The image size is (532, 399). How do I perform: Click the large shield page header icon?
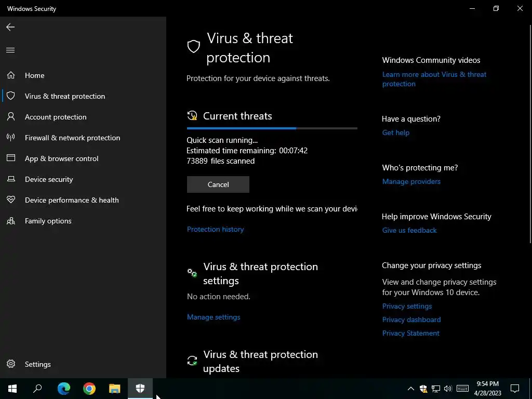coord(194,46)
